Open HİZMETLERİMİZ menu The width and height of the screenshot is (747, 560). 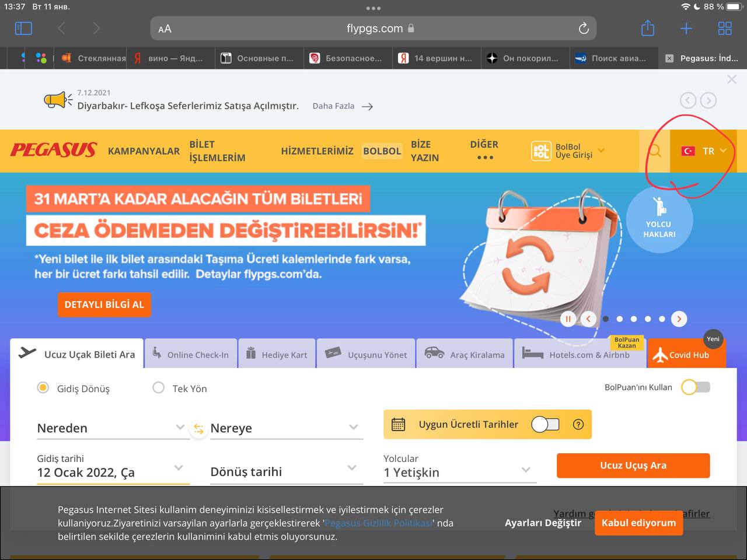point(317,151)
